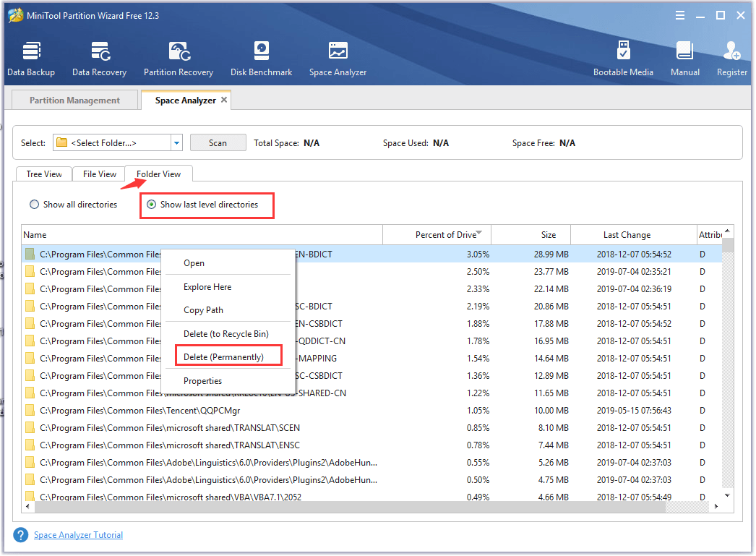Click the 1.54% percent cell
This screenshot has width=756, height=556.
pyautogui.click(x=478, y=359)
